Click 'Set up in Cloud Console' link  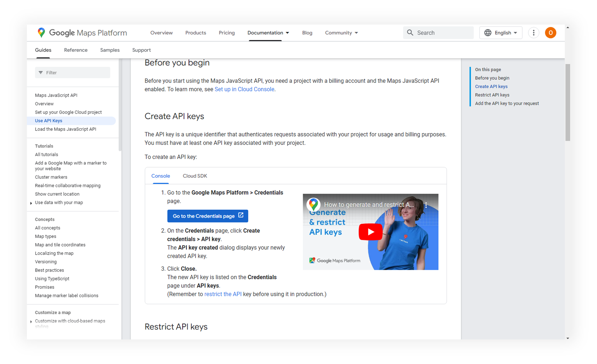pyautogui.click(x=244, y=89)
